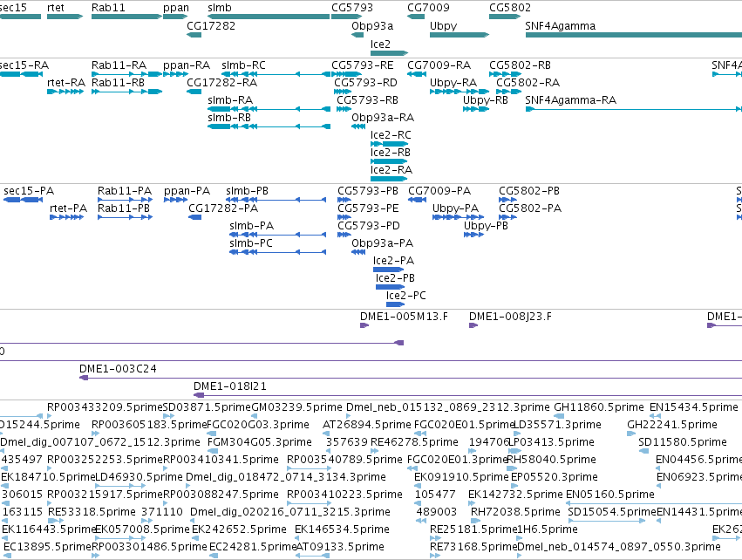This screenshot has width=742, height=560.
Task: Click the CG17282 gene label
Action: coord(211,25)
